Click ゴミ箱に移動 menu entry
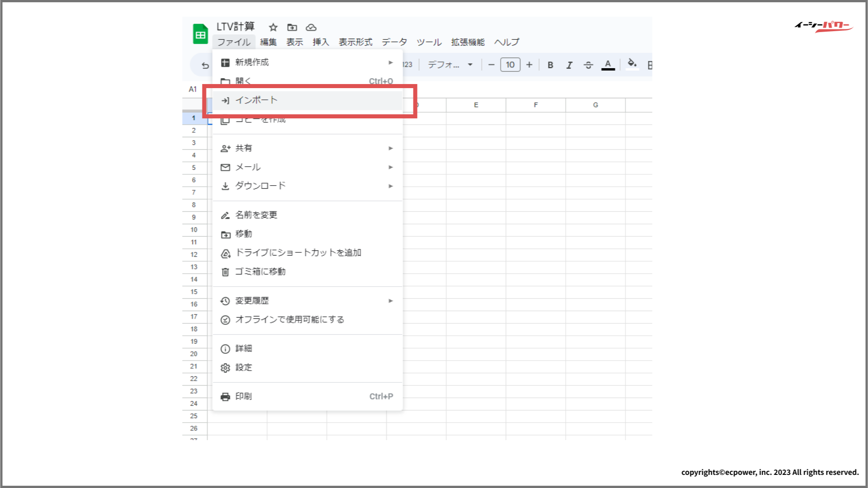The image size is (868, 488). point(260,272)
